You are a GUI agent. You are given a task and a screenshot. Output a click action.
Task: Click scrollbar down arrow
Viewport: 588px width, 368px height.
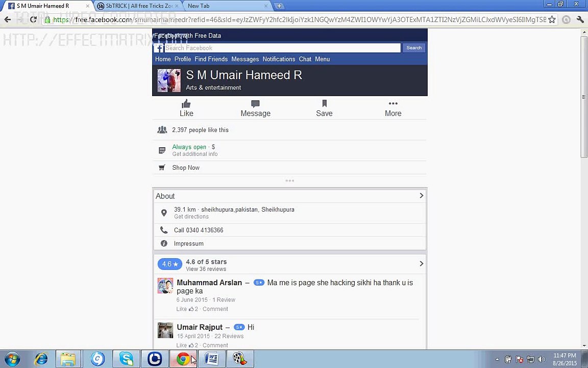click(x=584, y=346)
